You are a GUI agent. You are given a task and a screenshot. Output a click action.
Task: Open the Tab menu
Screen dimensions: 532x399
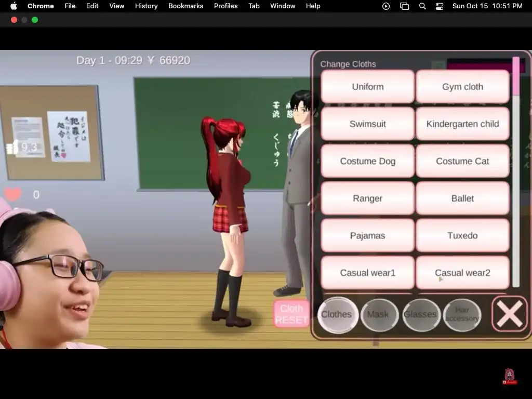point(254,6)
